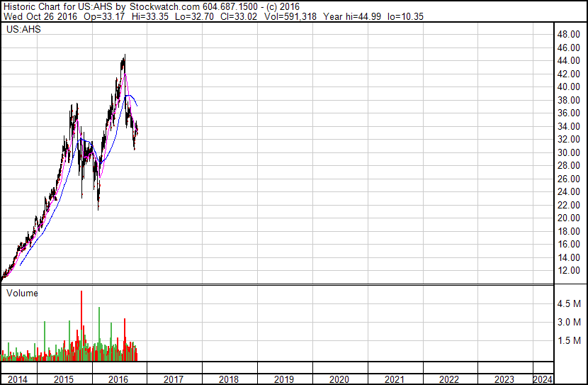Click the 46.00 price axis label
This screenshot has width=588, height=385.
(568, 48)
